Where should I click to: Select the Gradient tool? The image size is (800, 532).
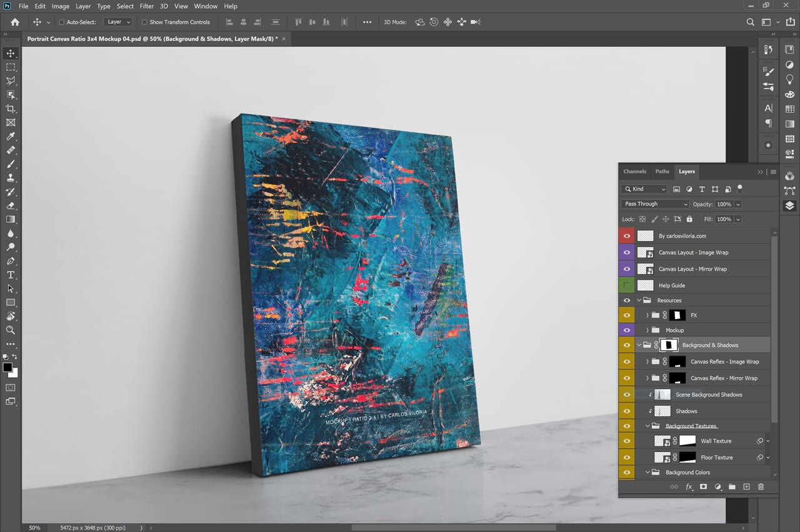(11, 219)
